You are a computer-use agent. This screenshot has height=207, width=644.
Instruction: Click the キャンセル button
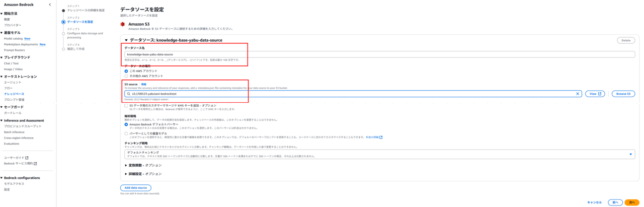tap(594, 202)
